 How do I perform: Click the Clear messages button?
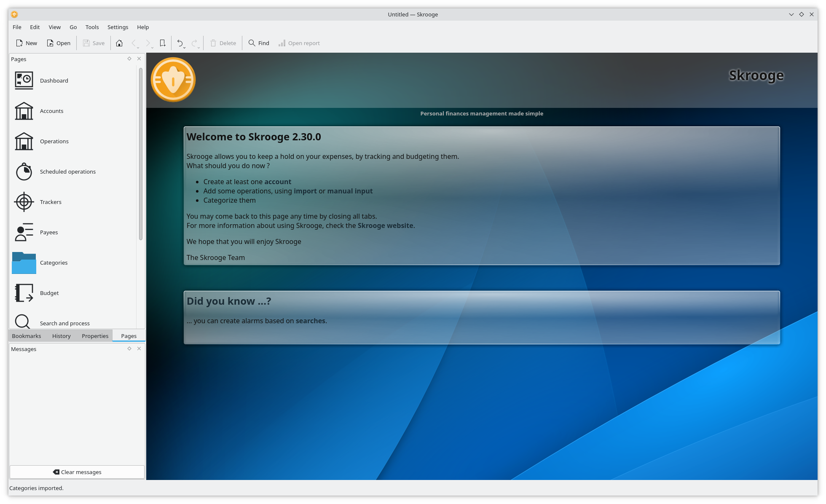point(77,472)
